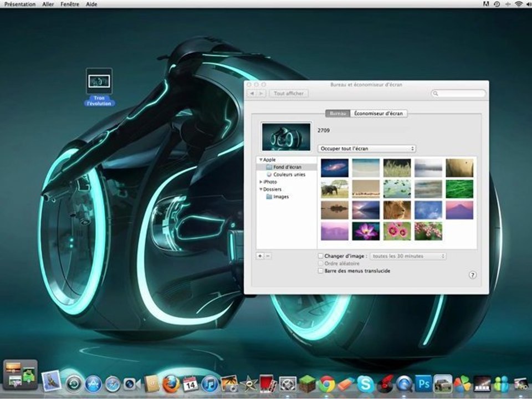This screenshot has height=399, width=532.
Task: Open Mail from the dock
Action: (51, 381)
